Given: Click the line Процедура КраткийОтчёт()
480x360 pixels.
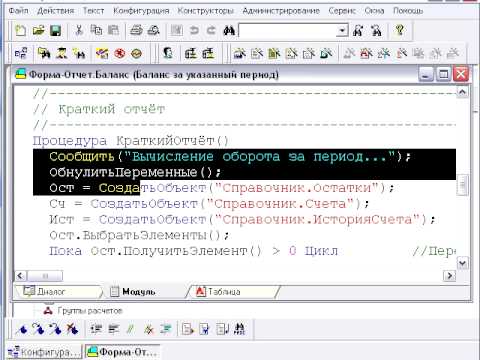Looking at the screenshot, I should coord(131,141).
